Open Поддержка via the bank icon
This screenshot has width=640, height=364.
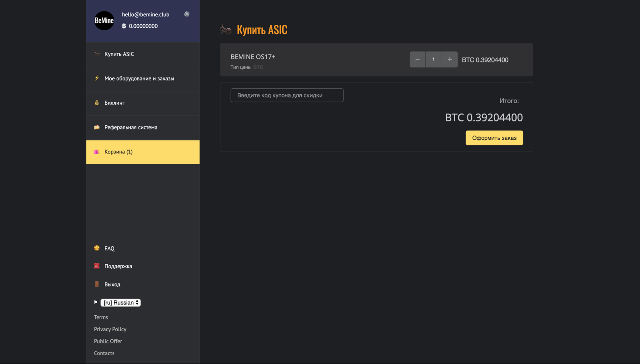click(x=96, y=266)
